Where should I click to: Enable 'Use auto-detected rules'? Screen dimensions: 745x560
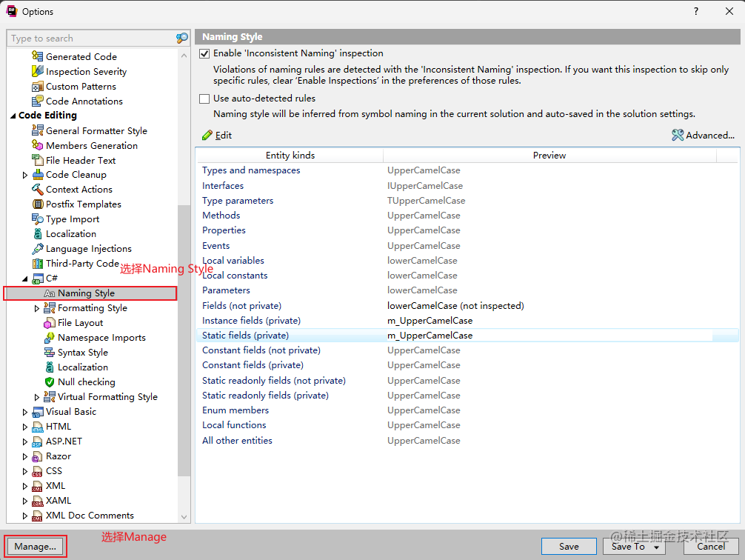[x=204, y=98]
